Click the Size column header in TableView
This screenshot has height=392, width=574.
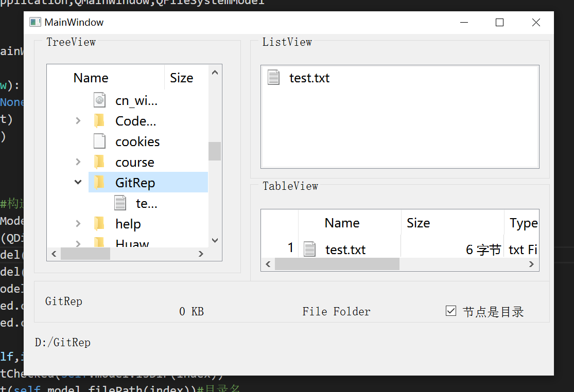[419, 223]
